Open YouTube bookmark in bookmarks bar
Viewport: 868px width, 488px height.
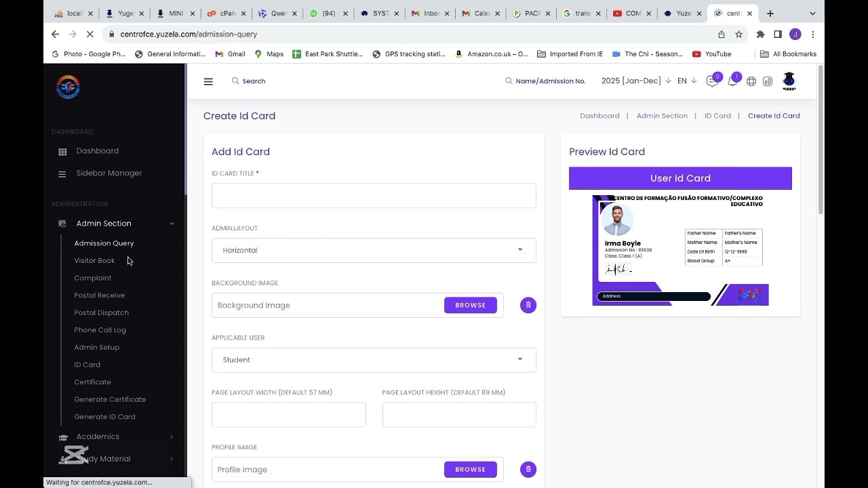(711, 54)
